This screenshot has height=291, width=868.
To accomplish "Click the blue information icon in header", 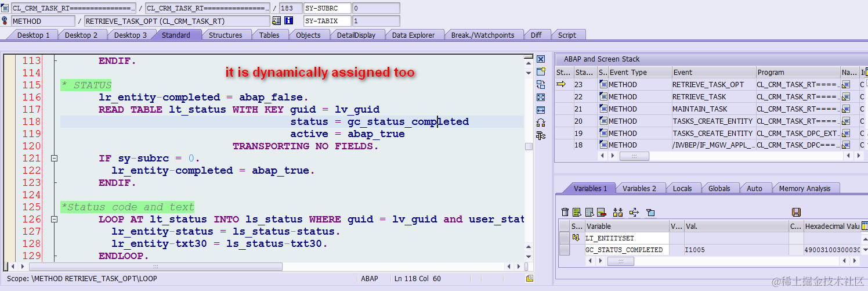I will click(x=288, y=21).
